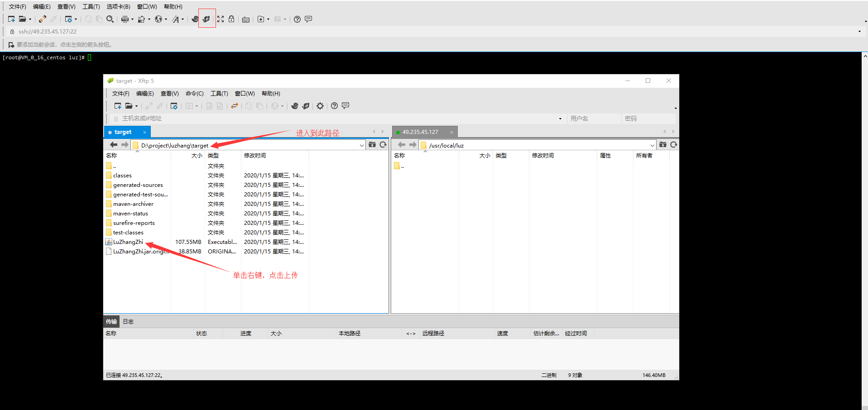Click the back arrow in the remote pane

point(402,145)
